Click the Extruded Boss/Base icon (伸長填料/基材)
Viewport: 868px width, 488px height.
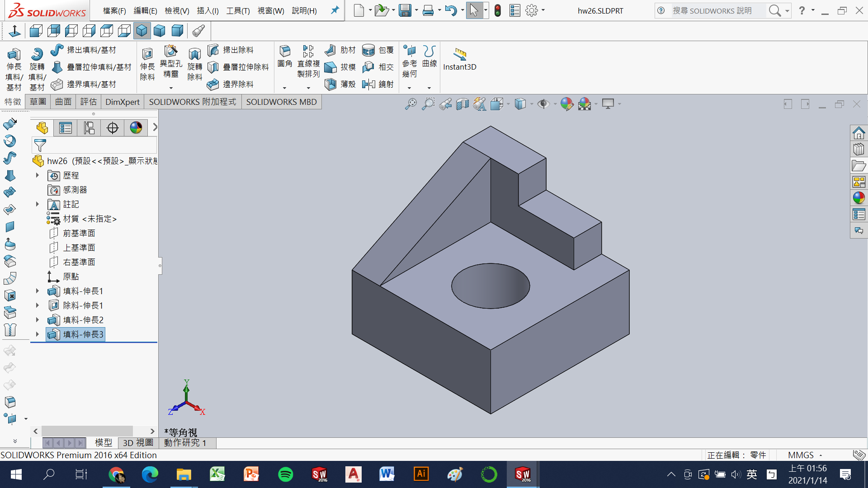coord(14,55)
